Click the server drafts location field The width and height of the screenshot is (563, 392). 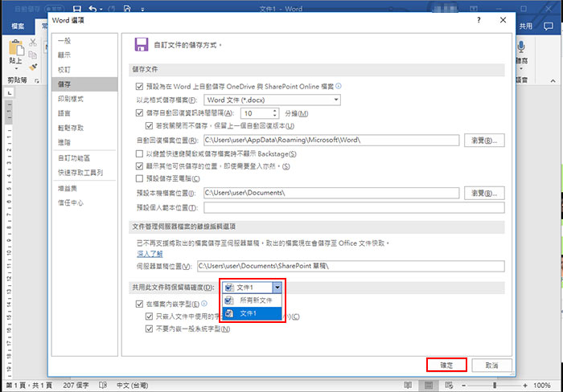click(x=351, y=266)
